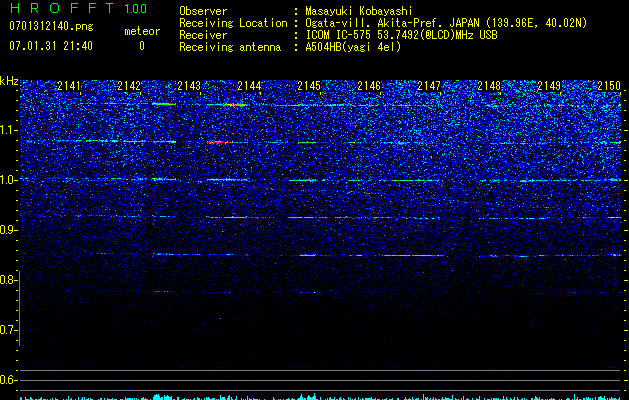Click the 1.1 frequency axis label
The height and width of the screenshot is (400, 629).
[8, 130]
